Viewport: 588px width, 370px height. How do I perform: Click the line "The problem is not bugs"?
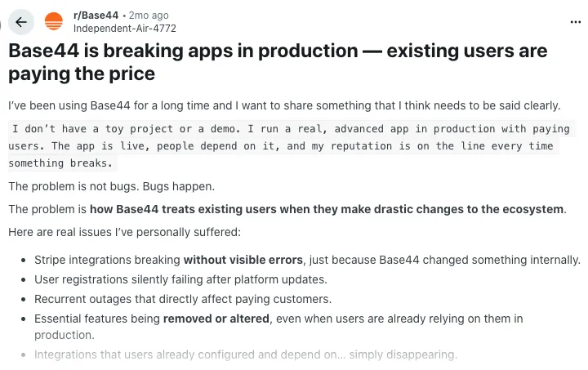[100, 186]
